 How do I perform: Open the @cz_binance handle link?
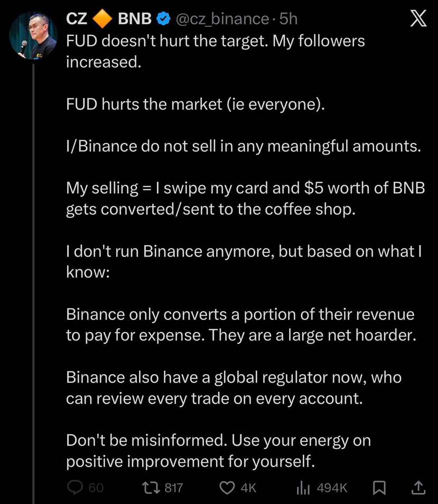click(222, 20)
